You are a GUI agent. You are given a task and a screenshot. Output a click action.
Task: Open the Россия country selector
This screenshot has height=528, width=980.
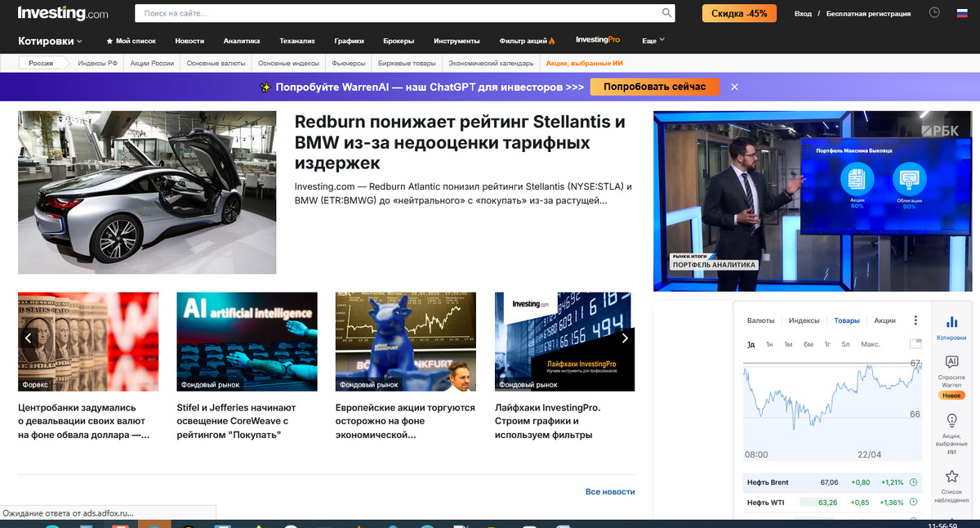pos(42,63)
